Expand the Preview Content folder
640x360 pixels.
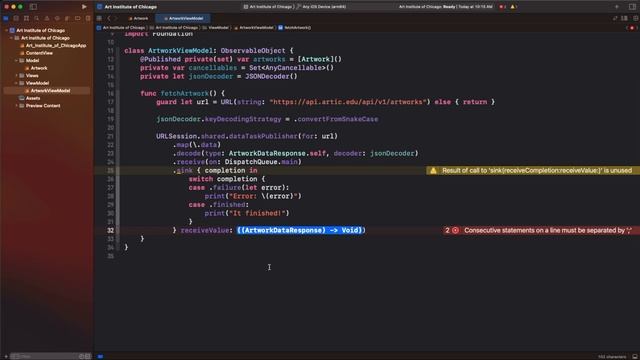coord(16,106)
